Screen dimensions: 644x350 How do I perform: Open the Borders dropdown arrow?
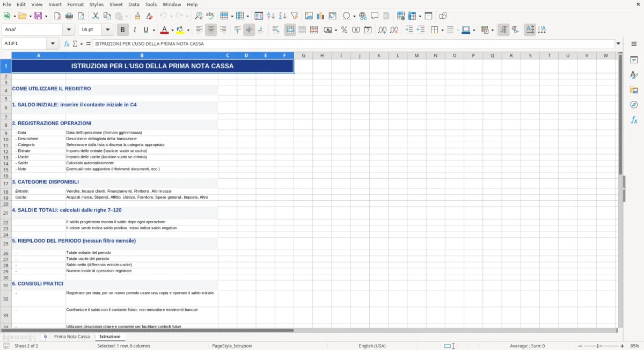pos(442,31)
